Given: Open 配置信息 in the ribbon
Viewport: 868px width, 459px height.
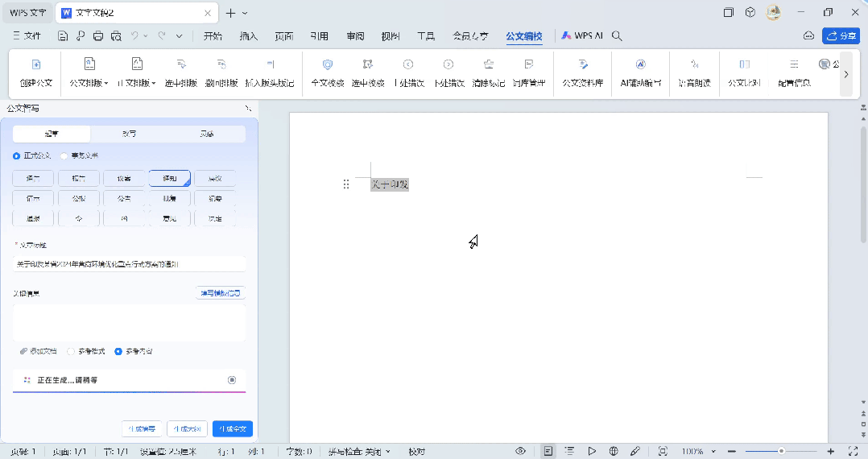Looking at the screenshot, I should (x=795, y=73).
